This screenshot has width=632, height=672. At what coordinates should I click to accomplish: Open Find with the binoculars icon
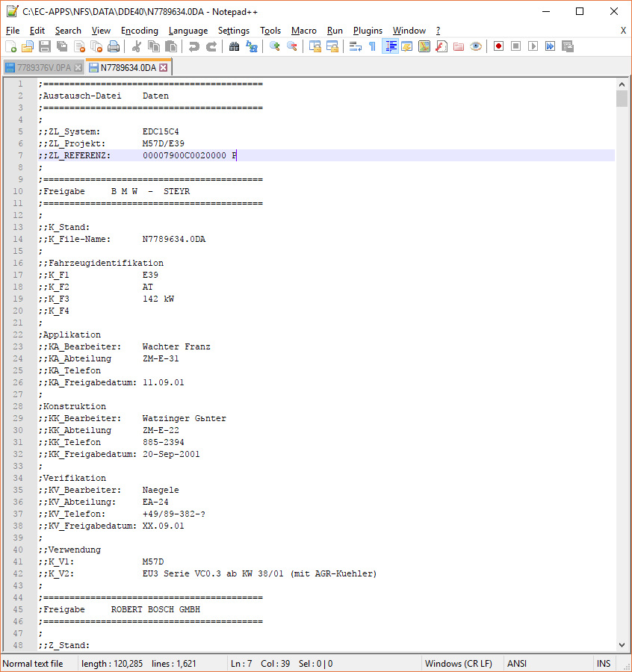tap(234, 46)
